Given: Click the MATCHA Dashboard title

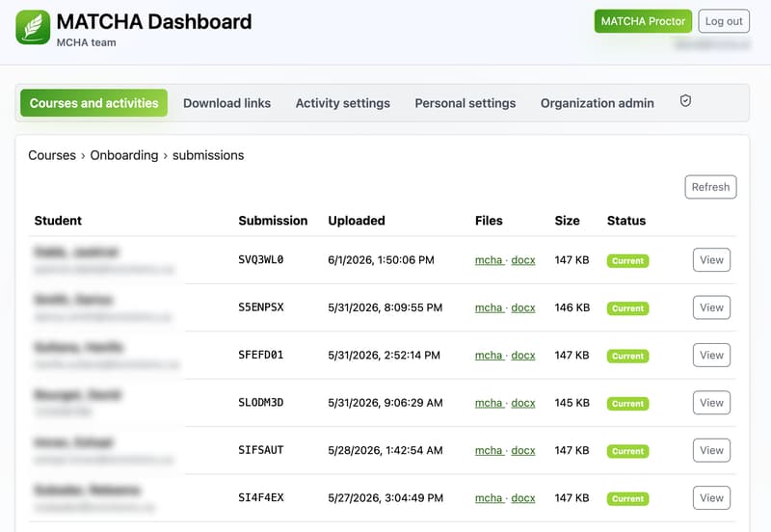Looking at the screenshot, I should pos(154,22).
